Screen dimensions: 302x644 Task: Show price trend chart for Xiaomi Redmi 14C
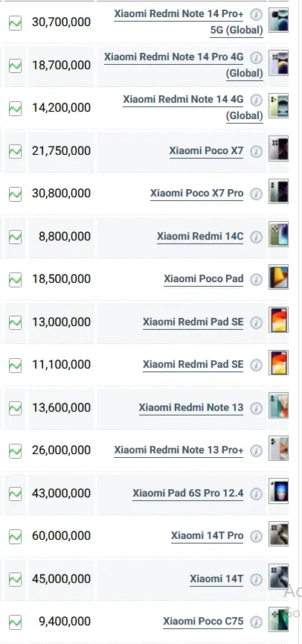[15, 237]
